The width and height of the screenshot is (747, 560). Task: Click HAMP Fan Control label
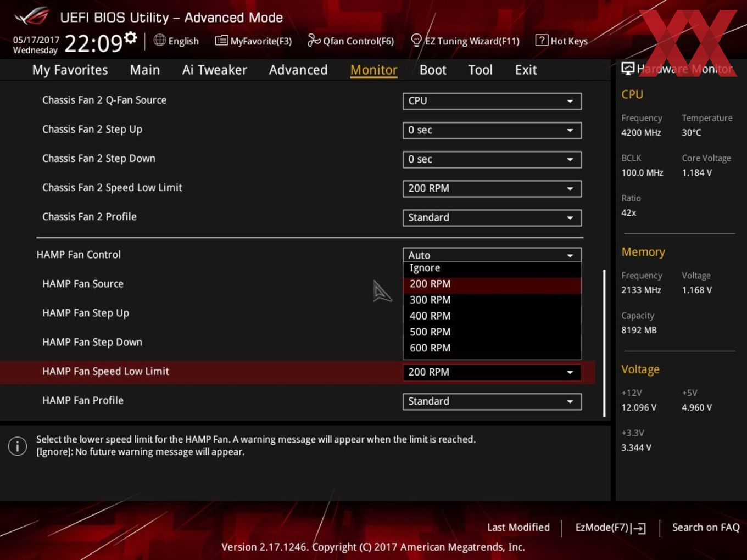tap(79, 255)
